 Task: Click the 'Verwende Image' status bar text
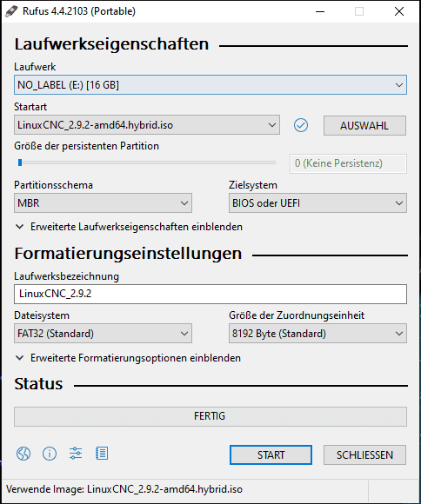point(124,489)
